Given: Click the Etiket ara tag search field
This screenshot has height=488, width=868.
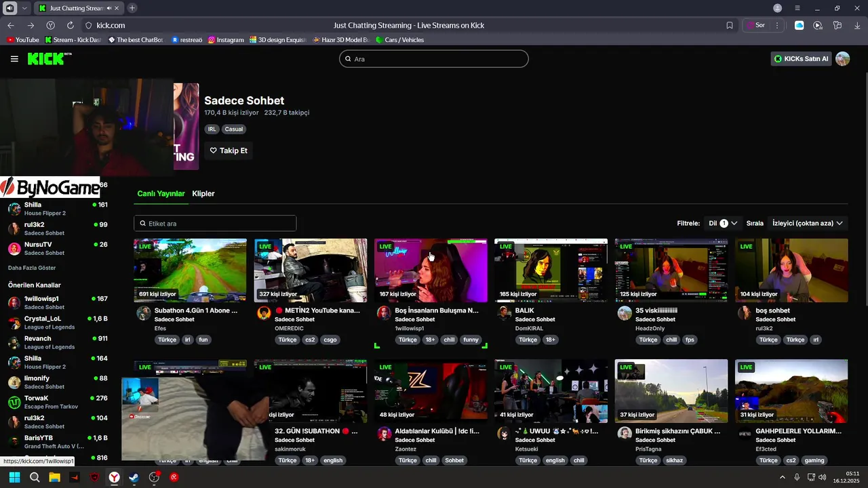Looking at the screenshot, I should point(215,224).
